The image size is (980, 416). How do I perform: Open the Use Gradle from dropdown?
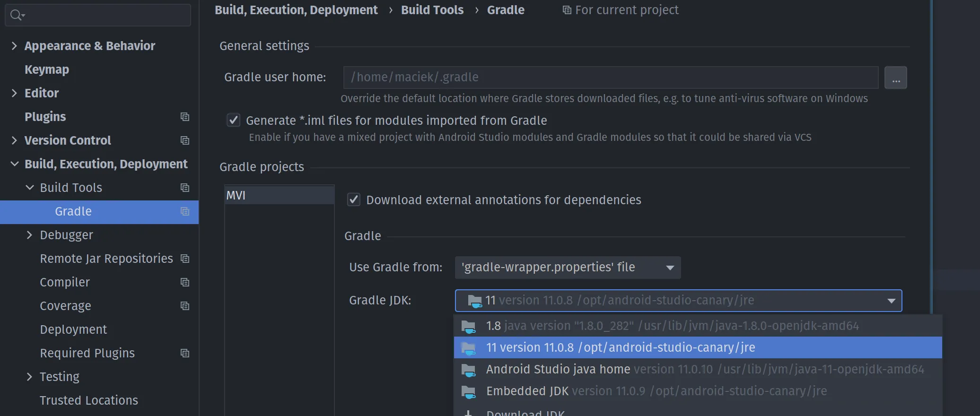click(568, 268)
